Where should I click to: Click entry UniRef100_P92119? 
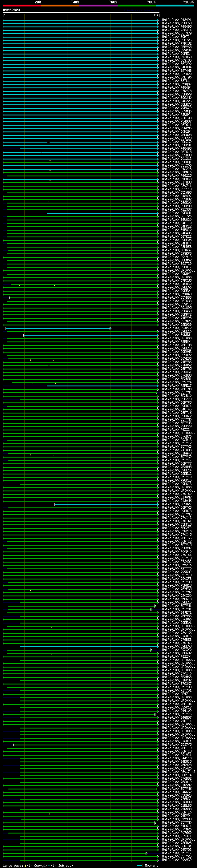click(x=177, y=189)
